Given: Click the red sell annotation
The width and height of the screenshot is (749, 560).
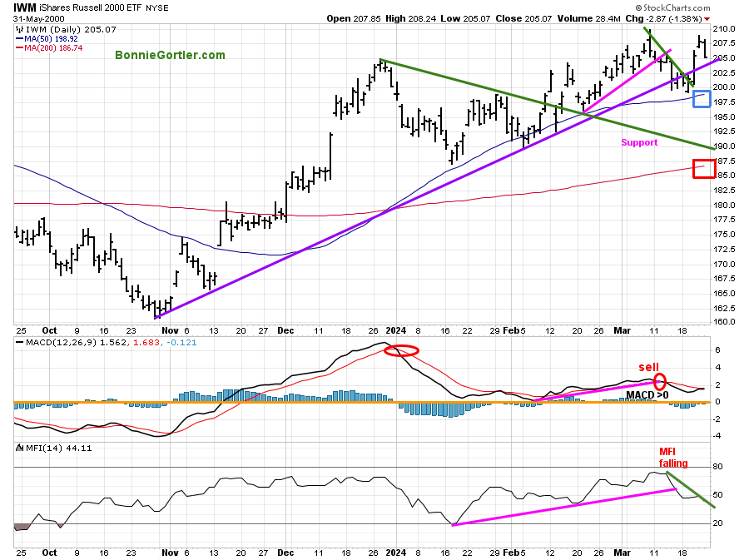Looking at the screenshot, I should [648, 367].
